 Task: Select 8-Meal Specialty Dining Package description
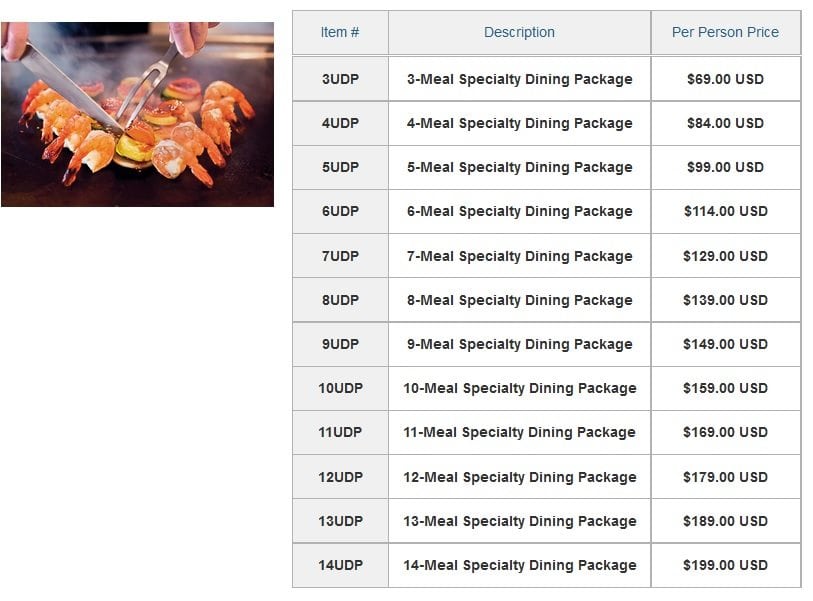coord(520,300)
